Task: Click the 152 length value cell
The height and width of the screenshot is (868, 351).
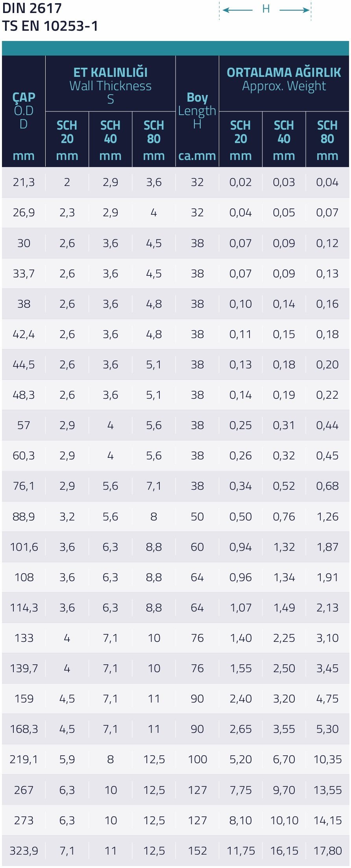Action: tap(197, 851)
